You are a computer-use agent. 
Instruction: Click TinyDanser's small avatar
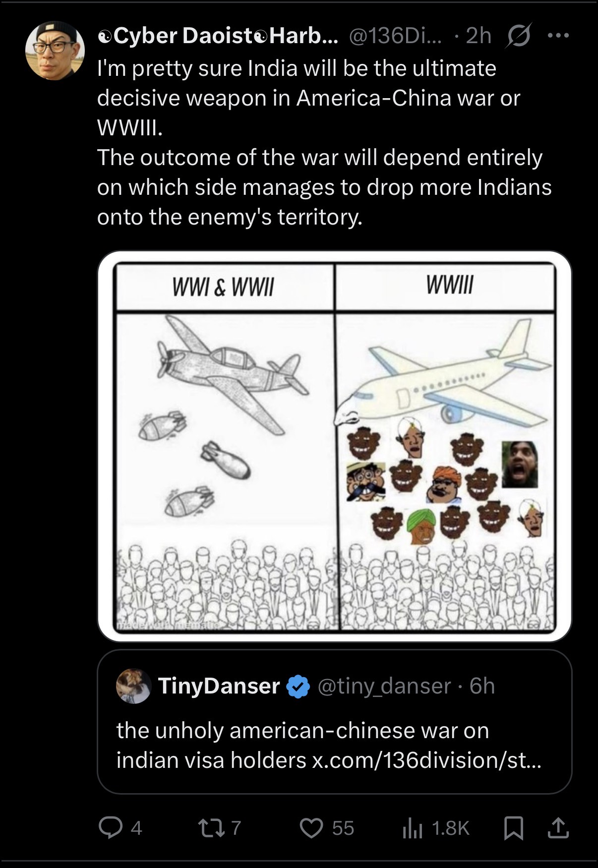(x=133, y=686)
